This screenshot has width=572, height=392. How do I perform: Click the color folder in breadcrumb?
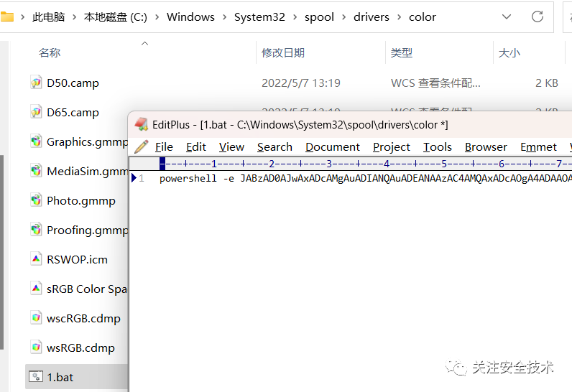(x=423, y=17)
